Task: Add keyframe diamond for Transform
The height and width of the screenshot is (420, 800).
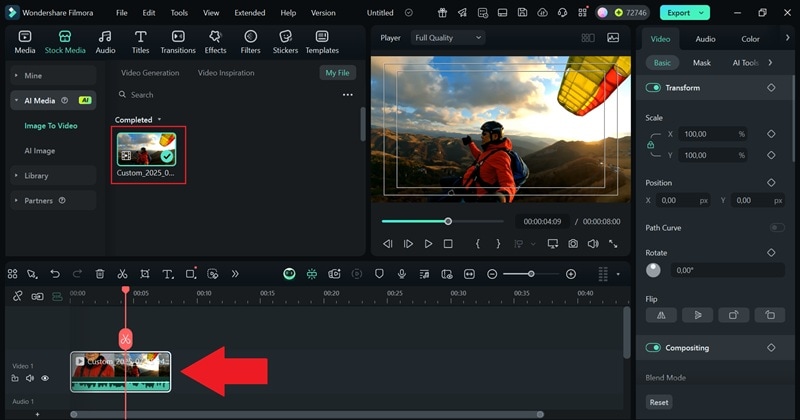Action: pos(771,88)
